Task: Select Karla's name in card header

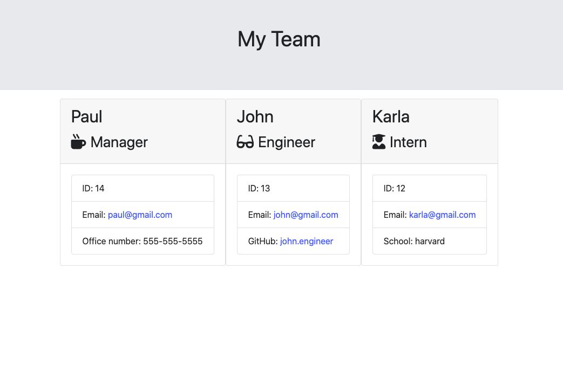Action: coord(391,116)
